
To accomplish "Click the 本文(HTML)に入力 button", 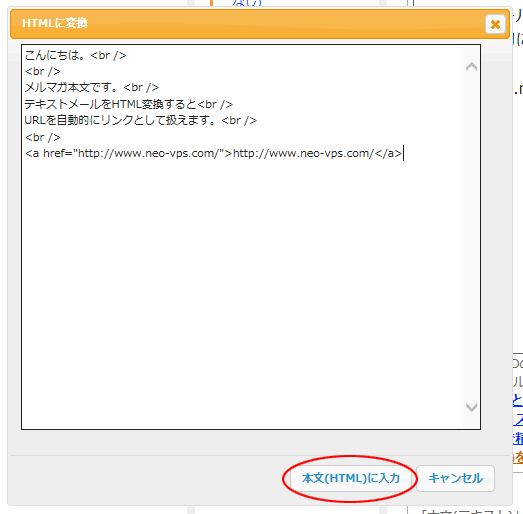I will (351, 478).
